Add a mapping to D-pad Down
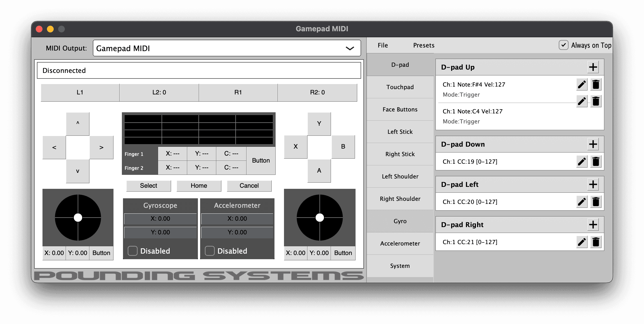Image resolution: width=644 pixels, height=324 pixels. pyautogui.click(x=593, y=144)
